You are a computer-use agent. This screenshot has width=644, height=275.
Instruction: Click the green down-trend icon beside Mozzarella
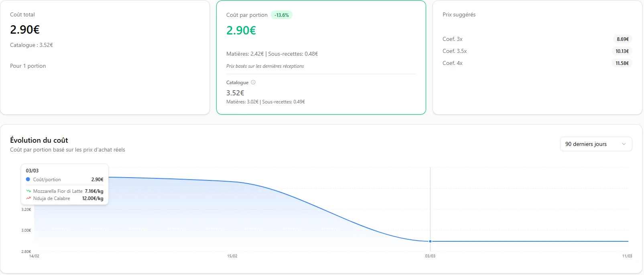pyautogui.click(x=28, y=191)
